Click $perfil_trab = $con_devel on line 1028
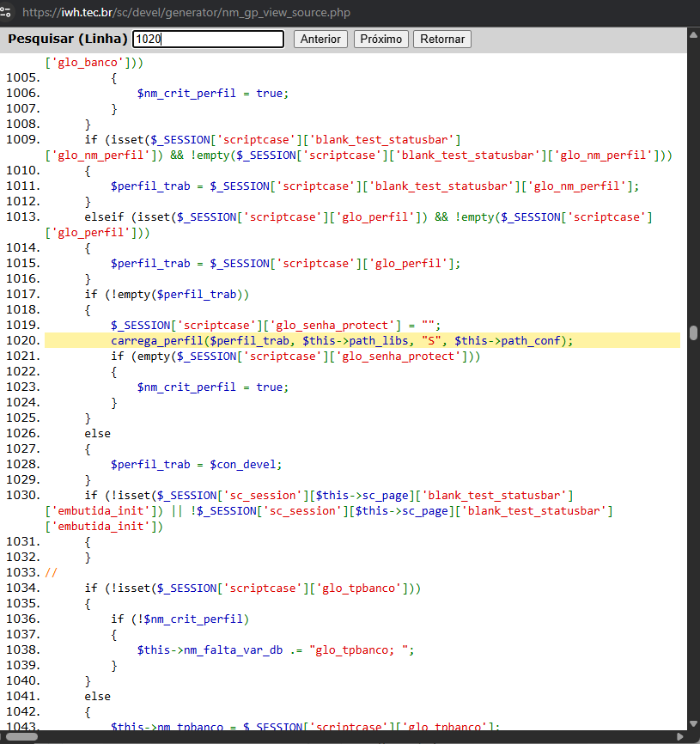Viewport: 700px width, 744px height. click(196, 465)
